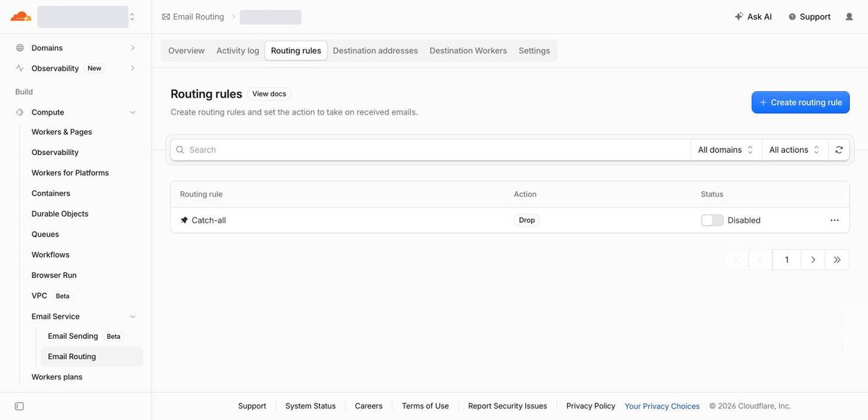Open the Destination Workers tab
This screenshot has height=420, width=868.
tap(468, 51)
